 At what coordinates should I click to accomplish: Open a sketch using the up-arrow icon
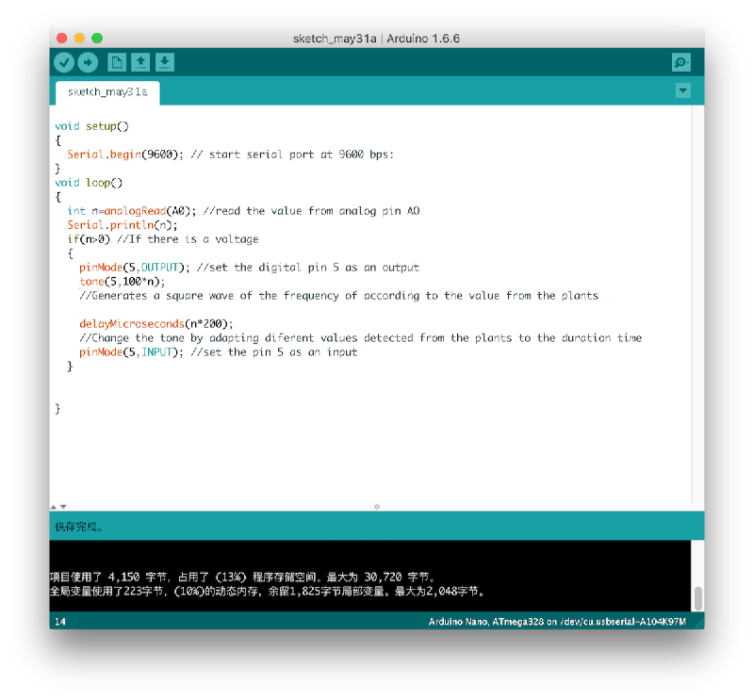140,62
